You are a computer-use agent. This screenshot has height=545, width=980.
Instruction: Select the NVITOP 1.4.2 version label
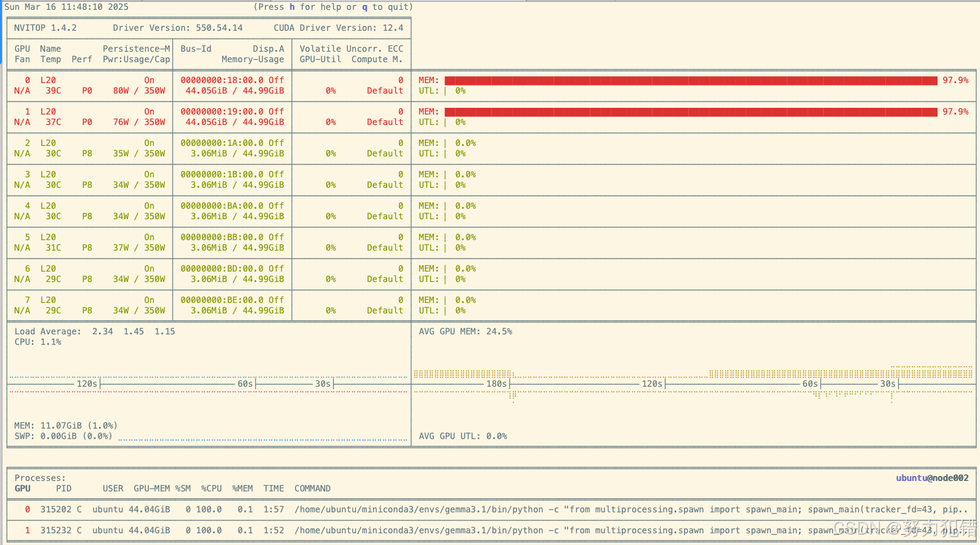click(46, 28)
